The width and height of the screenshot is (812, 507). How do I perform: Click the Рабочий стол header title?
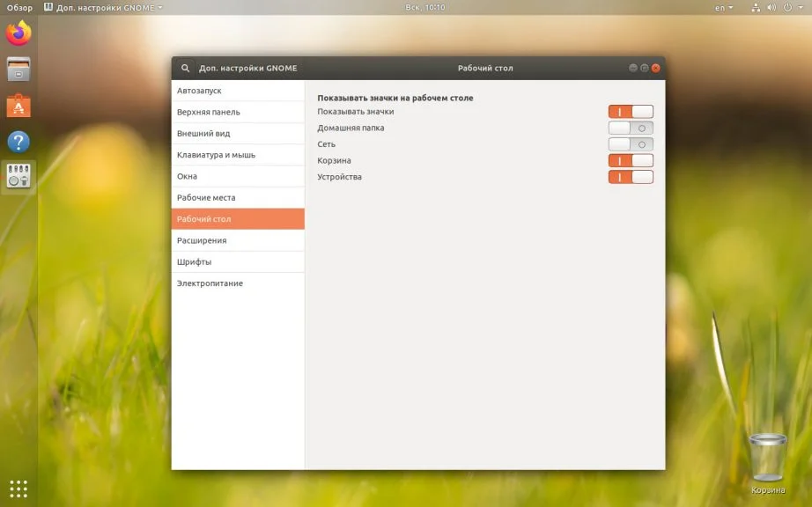[x=485, y=68]
